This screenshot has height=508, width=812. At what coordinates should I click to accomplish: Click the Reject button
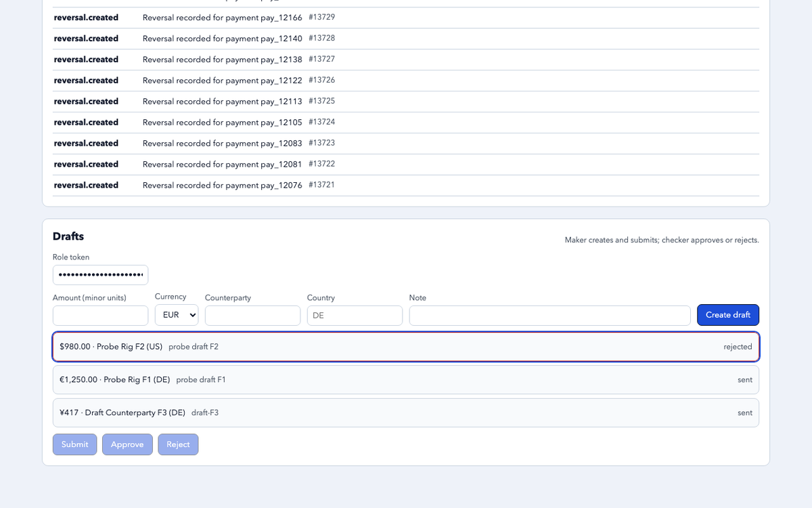[178, 444]
